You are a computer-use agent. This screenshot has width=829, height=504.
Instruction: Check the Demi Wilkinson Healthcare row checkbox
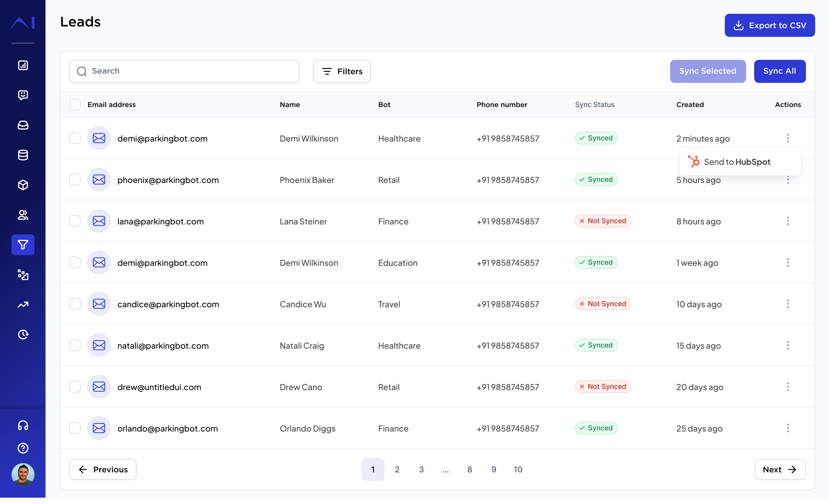click(x=75, y=138)
